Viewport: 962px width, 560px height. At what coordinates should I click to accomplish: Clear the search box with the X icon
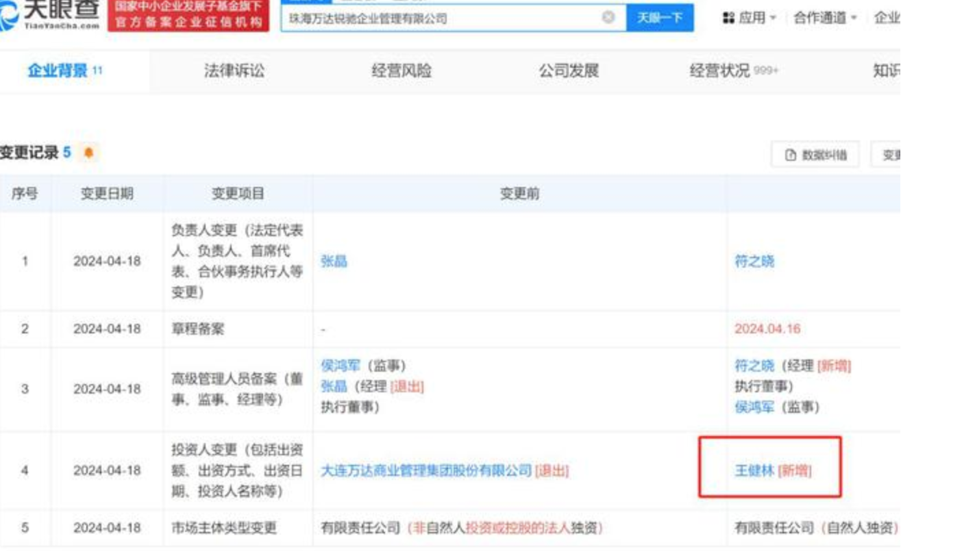click(x=608, y=18)
